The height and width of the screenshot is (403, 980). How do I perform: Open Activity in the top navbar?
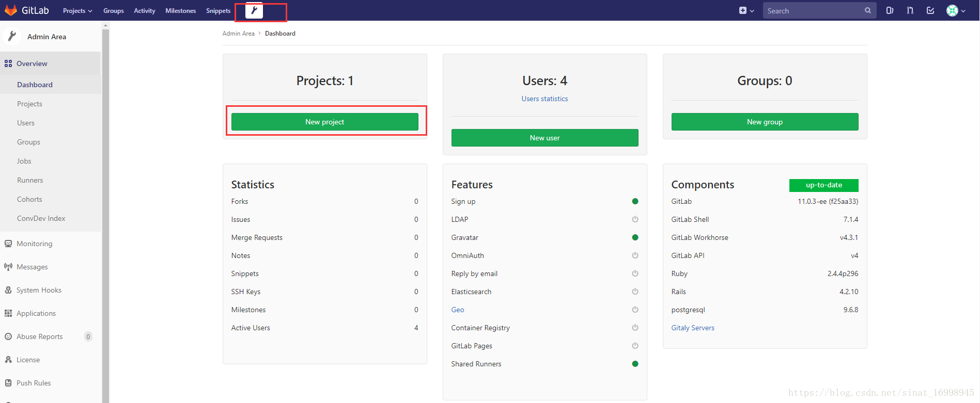click(x=145, y=10)
